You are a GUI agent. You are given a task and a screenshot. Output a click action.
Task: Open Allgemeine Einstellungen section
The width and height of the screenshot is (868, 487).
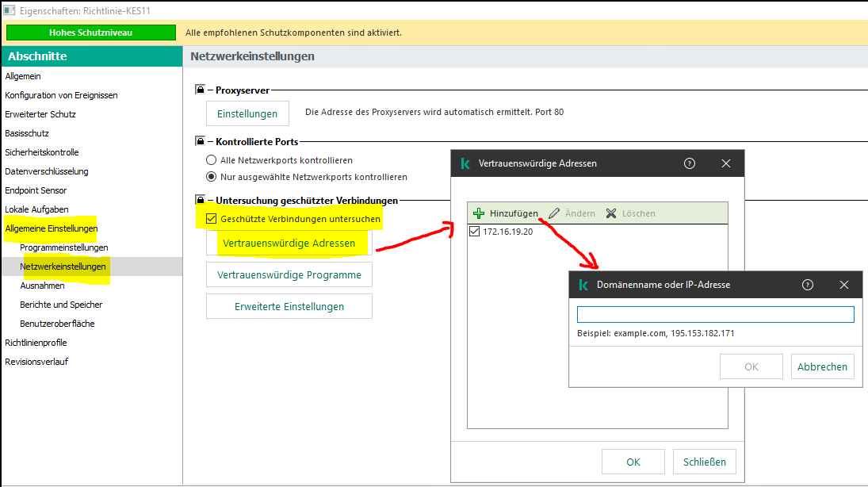pyautogui.click(x=52, y=228)
